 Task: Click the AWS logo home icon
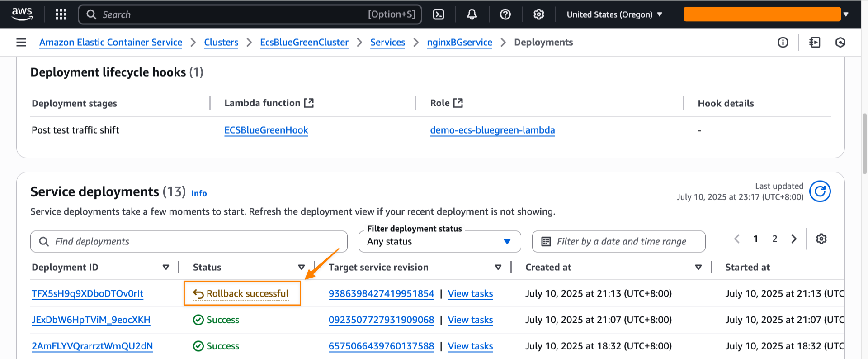[22, 14]
